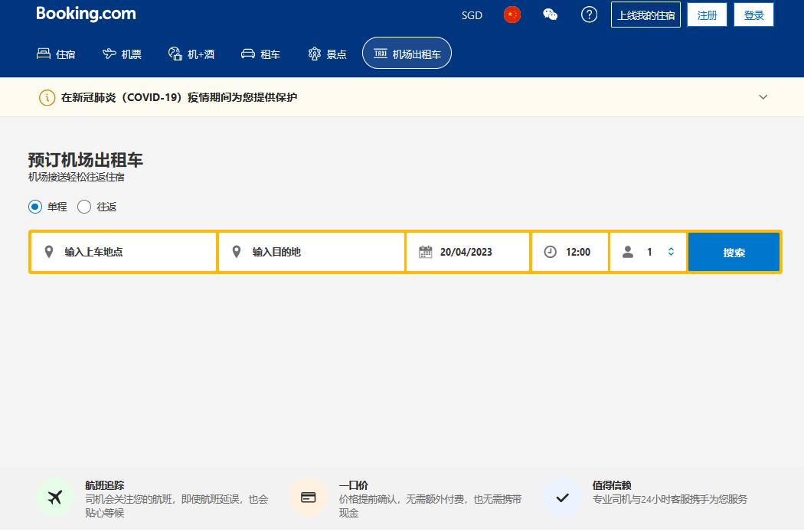Click the clock icon beside 12:00
Viewport: 804px width, 532px height.
click(551, 252)
